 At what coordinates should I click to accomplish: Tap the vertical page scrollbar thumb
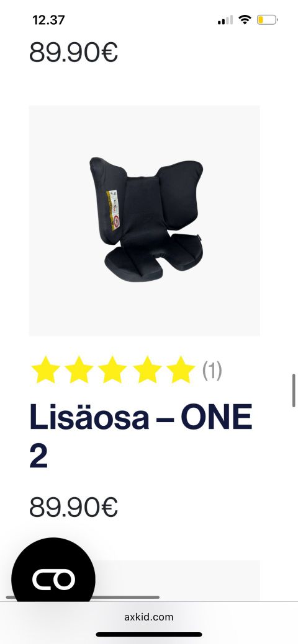point(294,390)
